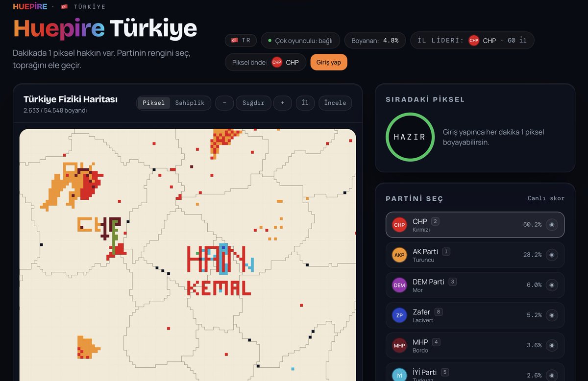Click the SIRADAKİ PİKSEL panel heading
Screen dimensions: 588x381
click(x=425, y=99)
